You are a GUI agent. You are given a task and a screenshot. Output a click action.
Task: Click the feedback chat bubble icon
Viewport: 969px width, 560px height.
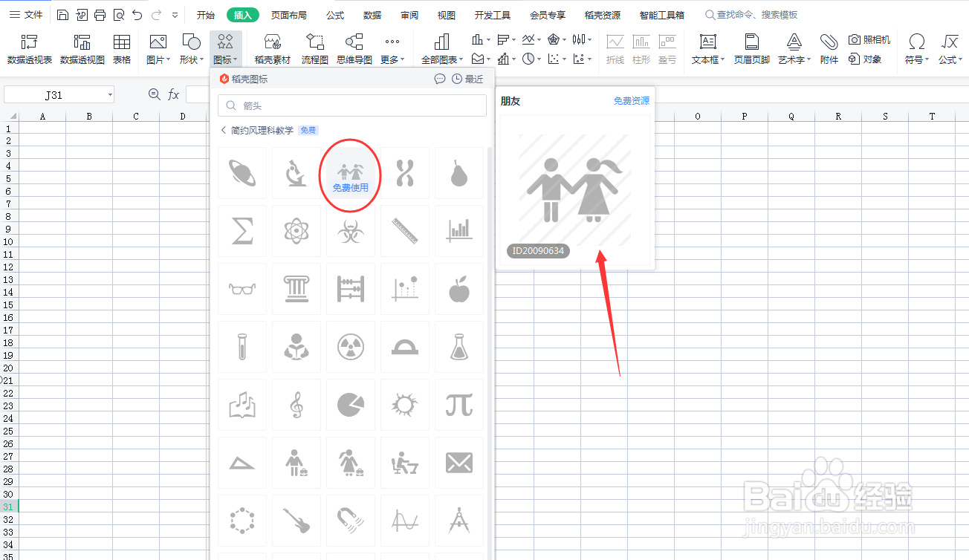tap(440, 79)
